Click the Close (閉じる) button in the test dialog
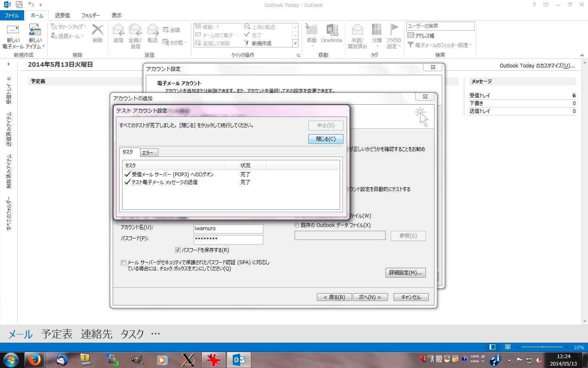 (326, 139)
